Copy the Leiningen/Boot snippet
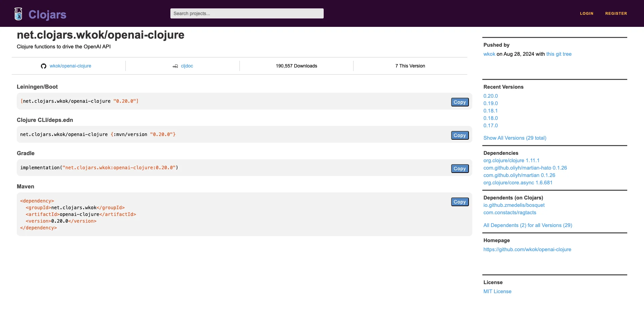The width and height of the screenshot is (644, 316). [x=460, y=102]
